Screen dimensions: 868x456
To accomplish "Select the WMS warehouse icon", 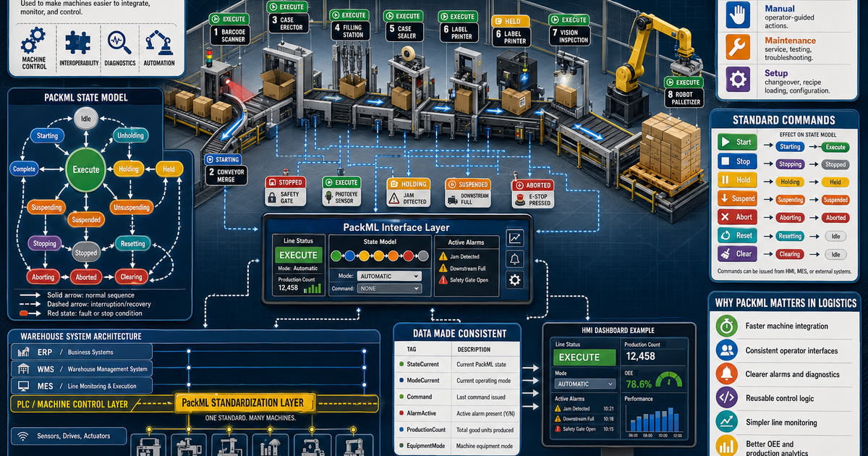I will (x=23, y=369).
